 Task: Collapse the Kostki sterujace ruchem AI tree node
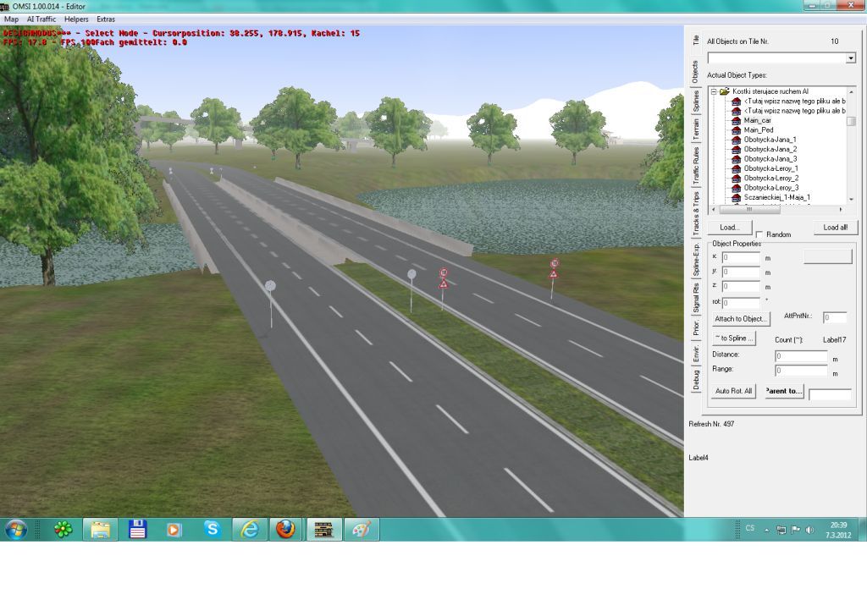click(x=714, y=91)
